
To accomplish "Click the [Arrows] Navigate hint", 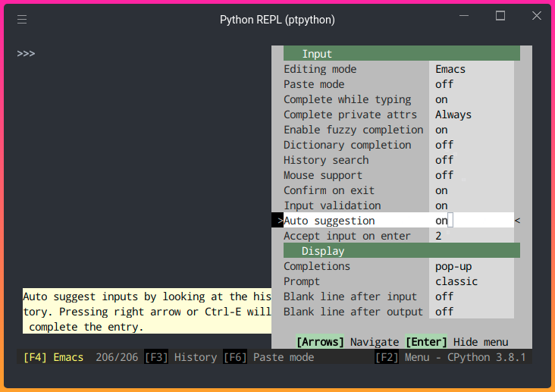I will point(347,342).
